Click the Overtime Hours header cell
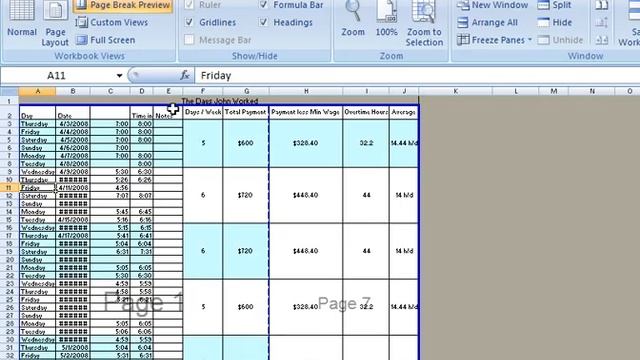Image resolution: width=640 pixels, height=360 pixels. click(x=366, y=112)
